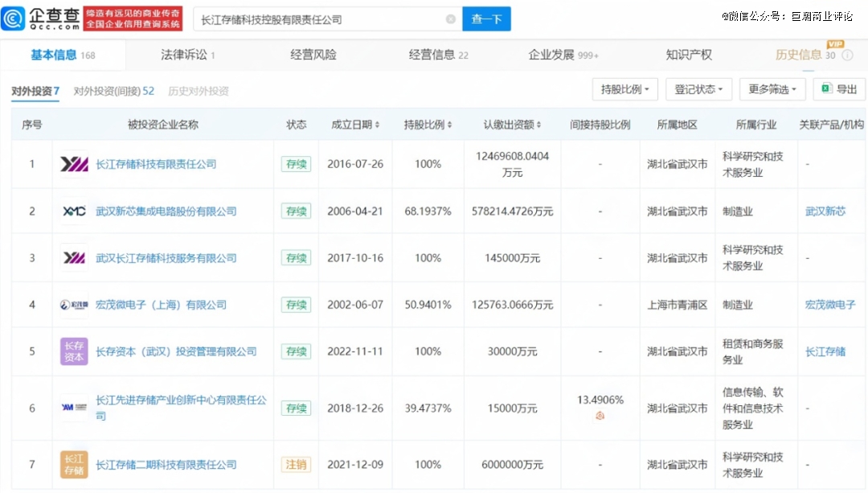The height and width of the screenshot is (493, 868).
Task: Click the 6000000万元 amount cell
Action: pyautogui.click(x=512, y=464)
